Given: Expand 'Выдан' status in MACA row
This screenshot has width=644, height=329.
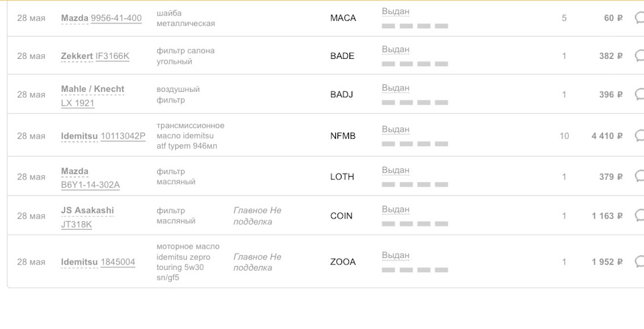Looking at the screenshot, I should (395, 11).
